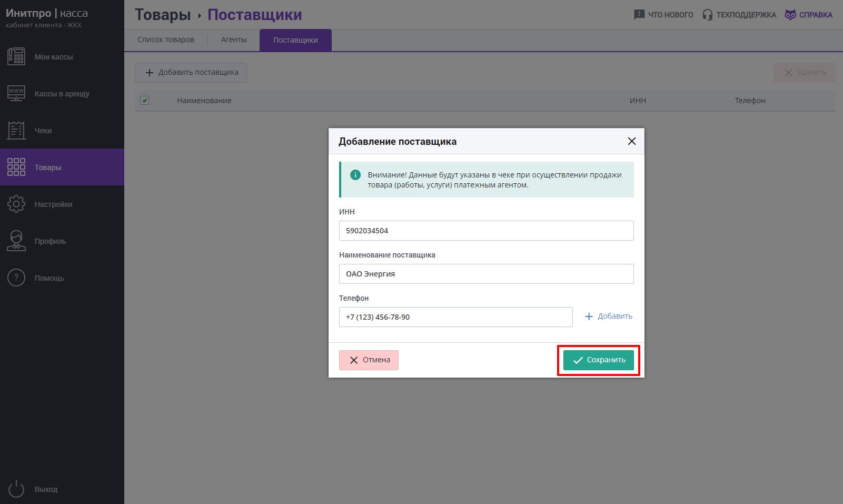Click the Отмена button

(369, 360)
